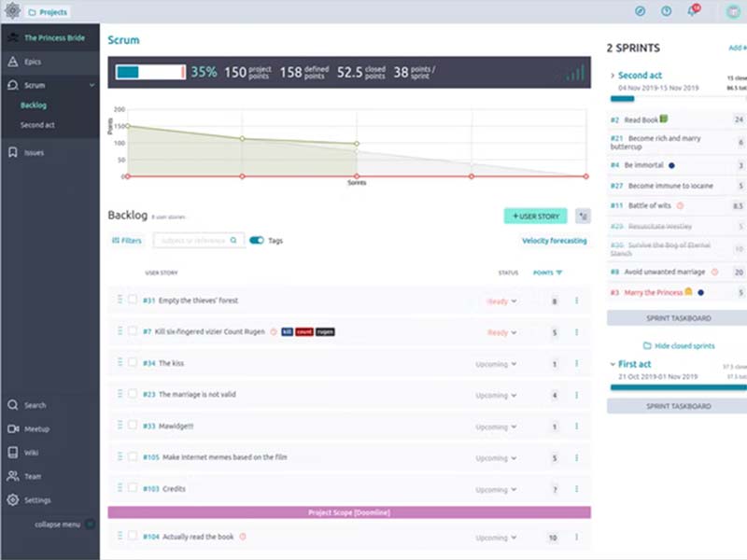Click the bulk insert icon beside USER STORY
The width and height of the screenshot is (747, 560).
click(583, 217)
